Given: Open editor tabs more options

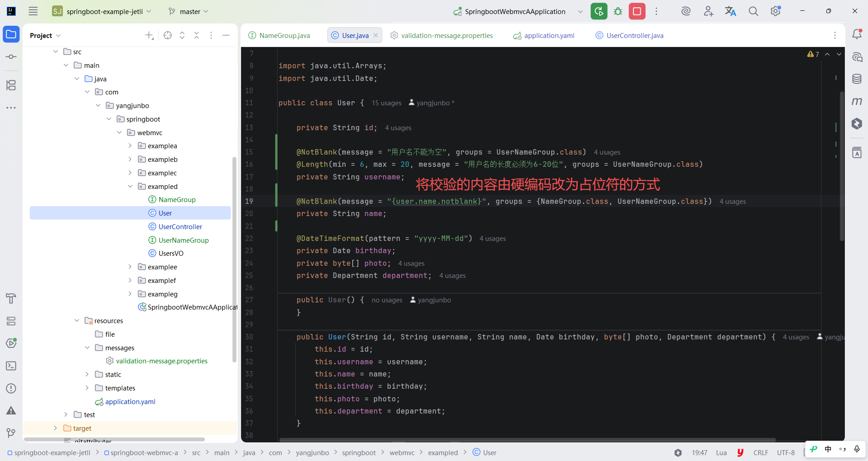Looking at the screenshot, I should (835, 35).
